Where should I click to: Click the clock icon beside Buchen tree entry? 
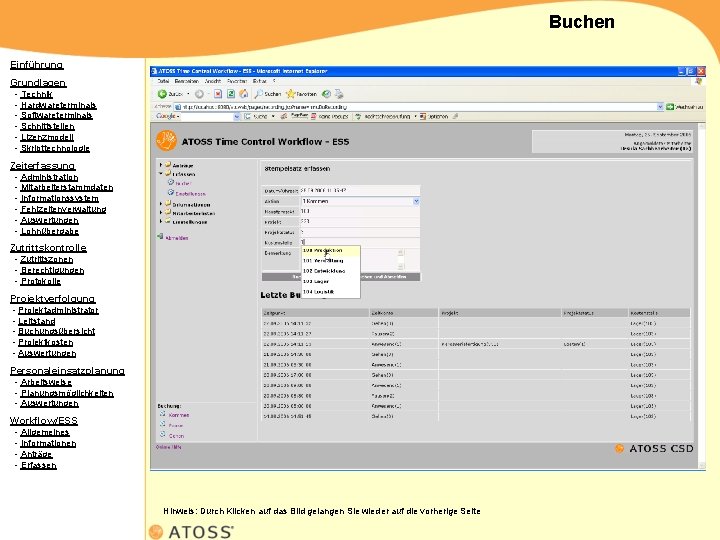(x=171, y=183)
